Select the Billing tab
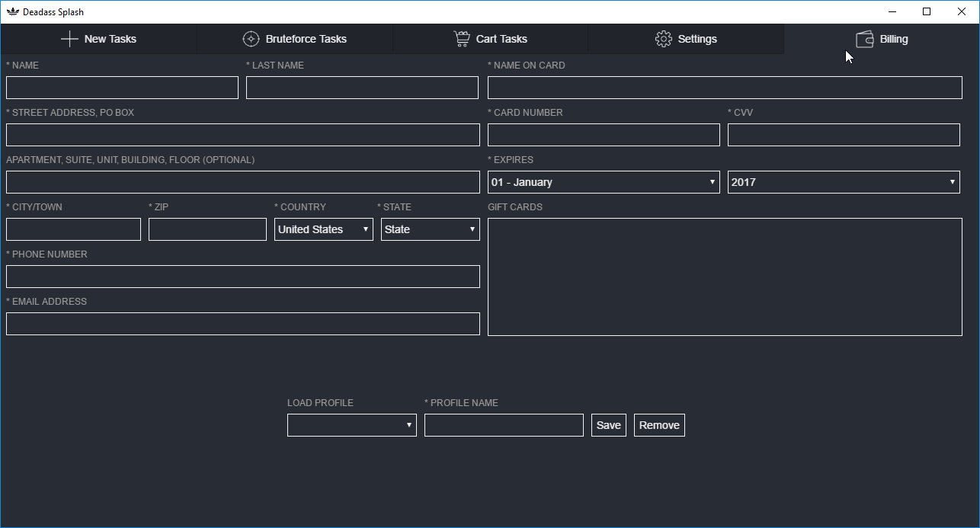980x528 pixels. (x=882, y=39)
